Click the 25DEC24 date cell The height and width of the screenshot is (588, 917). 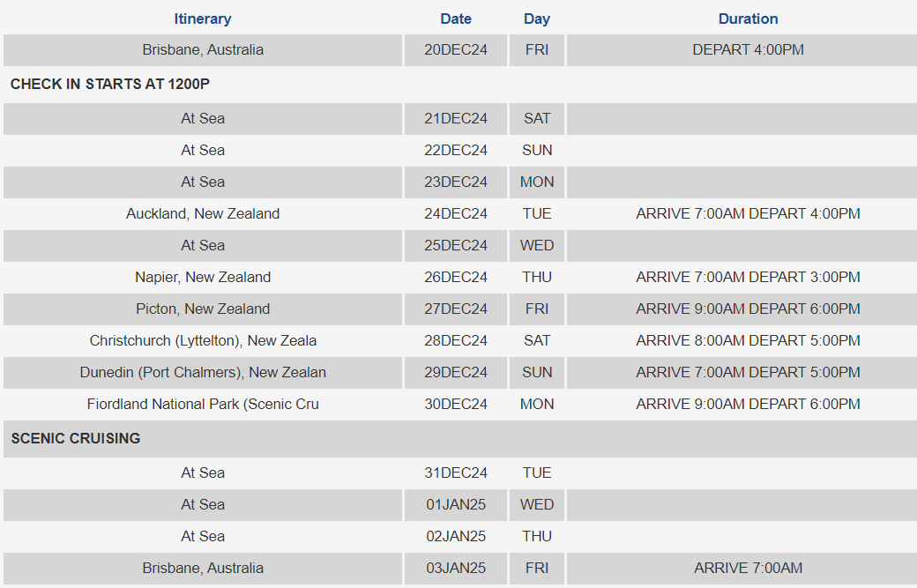pyautogui.click(x=456, y=245)
